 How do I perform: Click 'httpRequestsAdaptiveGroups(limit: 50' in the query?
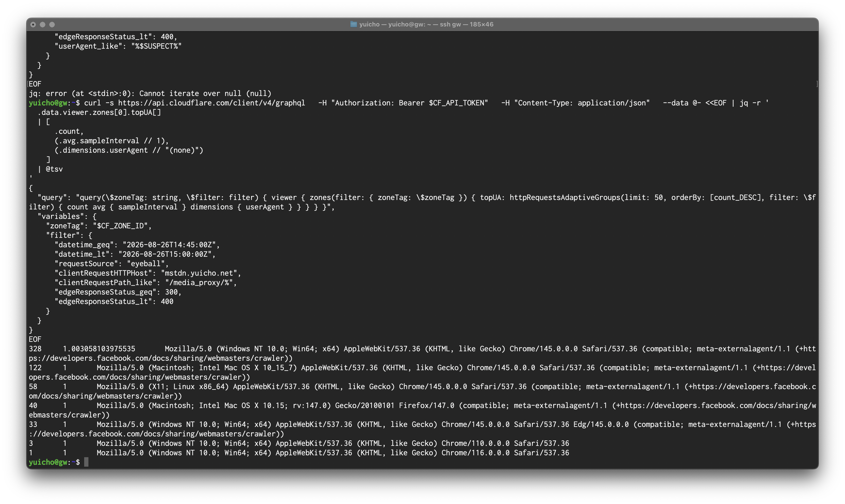click(586, 198)
